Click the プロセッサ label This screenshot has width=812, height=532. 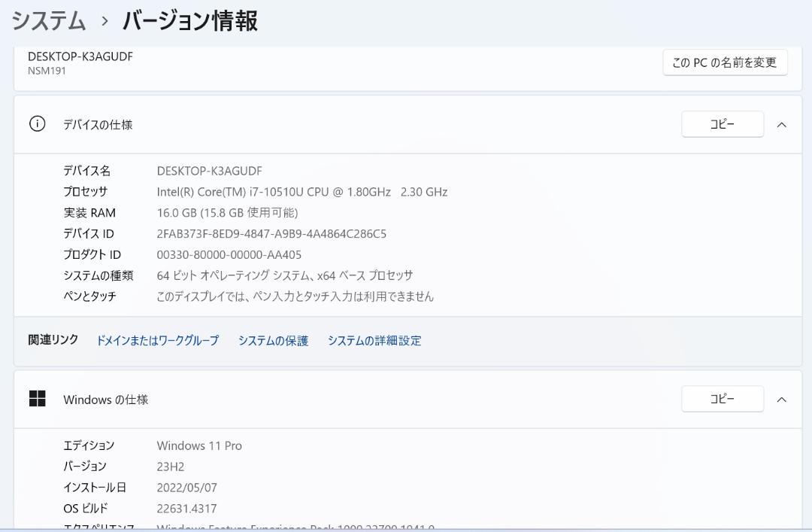click(86, 191)
